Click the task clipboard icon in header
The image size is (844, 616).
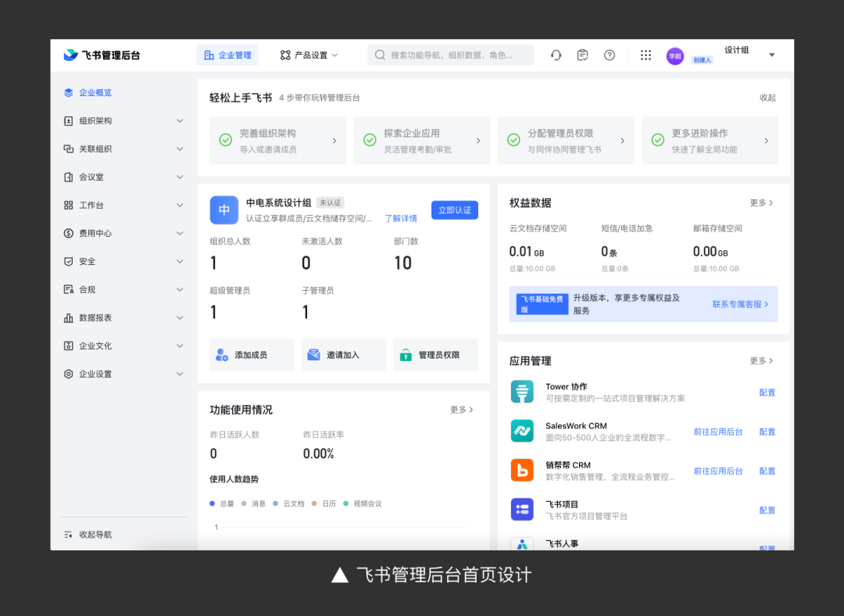pos(582,56)
